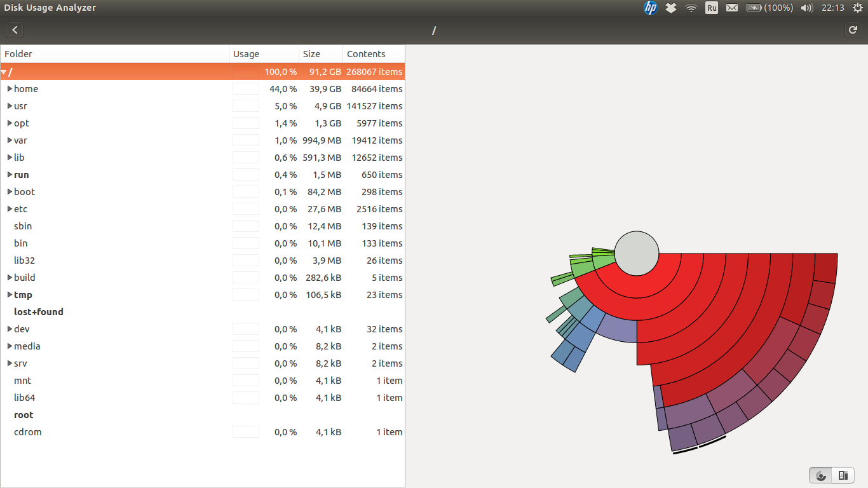Screen dimensions: 868x488
Task: Expand the var folder
Action: (10, 140)
